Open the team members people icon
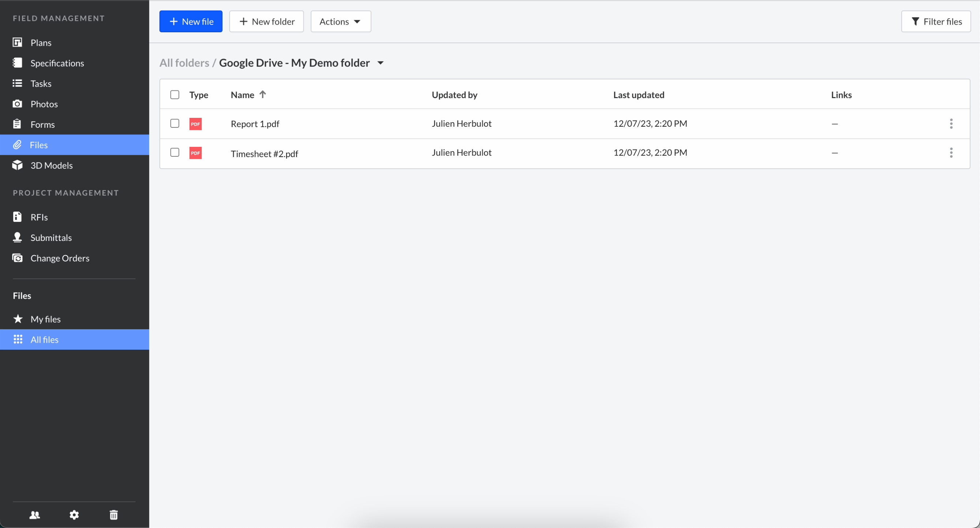The height and width of the screenshot is (528, 980). pyautogui.click(x=35, y=515)
